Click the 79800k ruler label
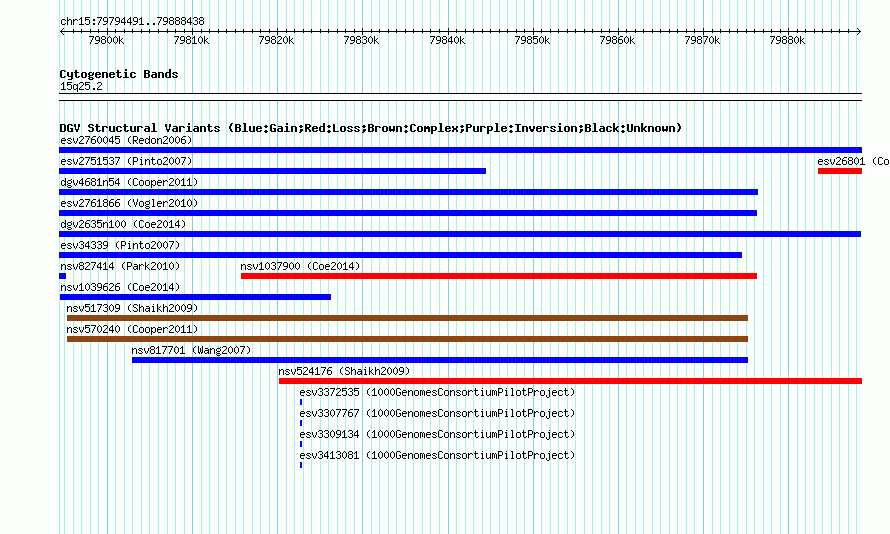The height and width of the screenshot is (534, 890). [106, 40]
